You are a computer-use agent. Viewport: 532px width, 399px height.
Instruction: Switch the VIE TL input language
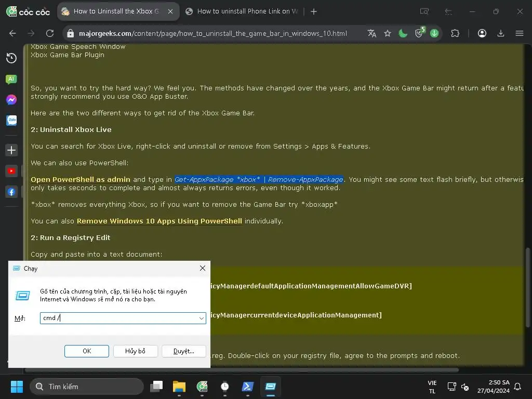point(432,387)
